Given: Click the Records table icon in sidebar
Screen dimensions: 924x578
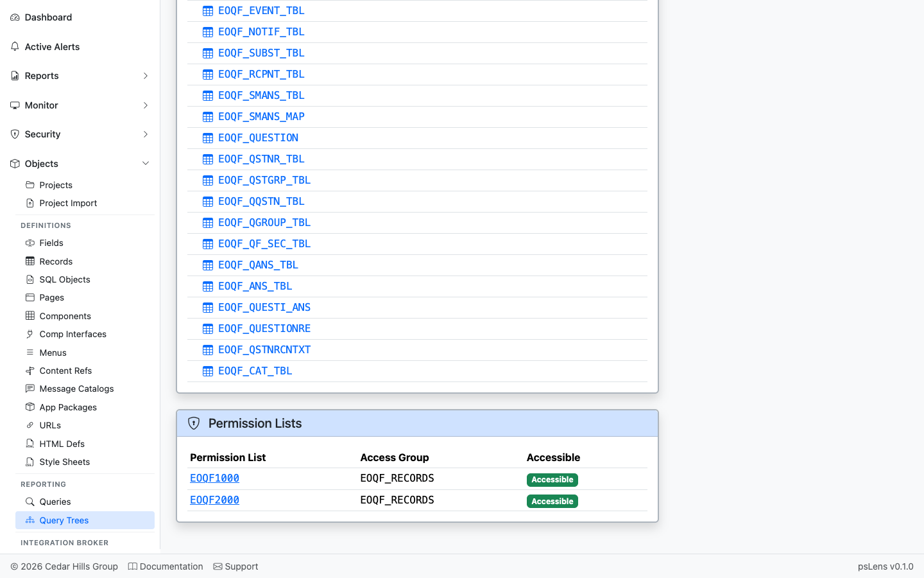Looking at the screenshot, I should coord(30,261).
